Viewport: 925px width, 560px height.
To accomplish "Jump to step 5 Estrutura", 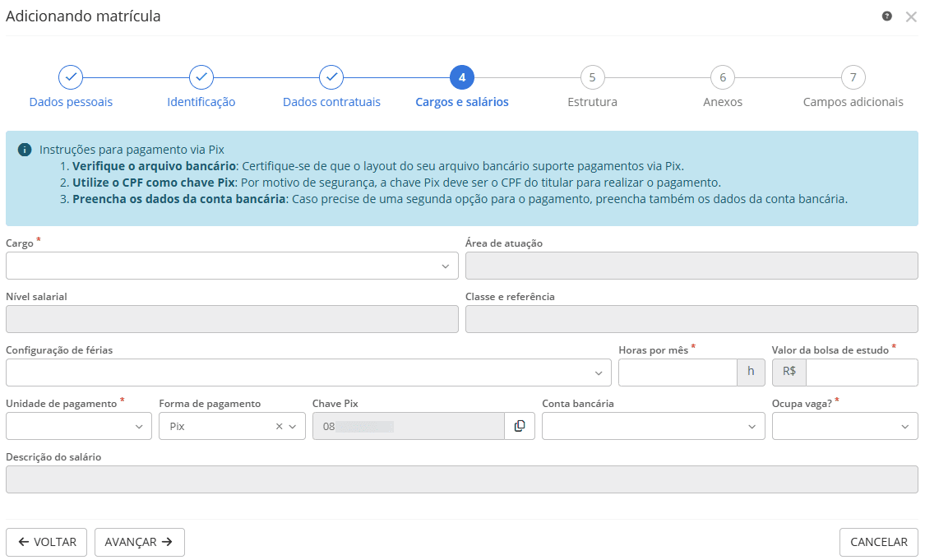I will coord(592,77).
